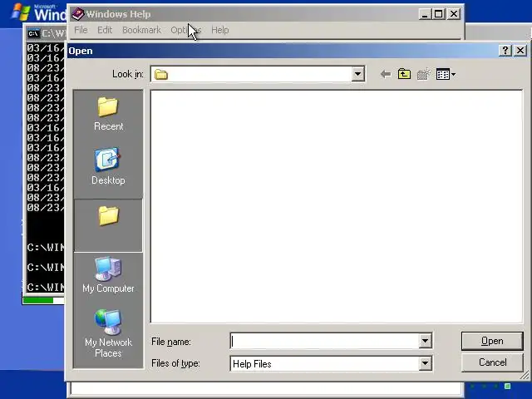Go up one folder level

point(404,74)
